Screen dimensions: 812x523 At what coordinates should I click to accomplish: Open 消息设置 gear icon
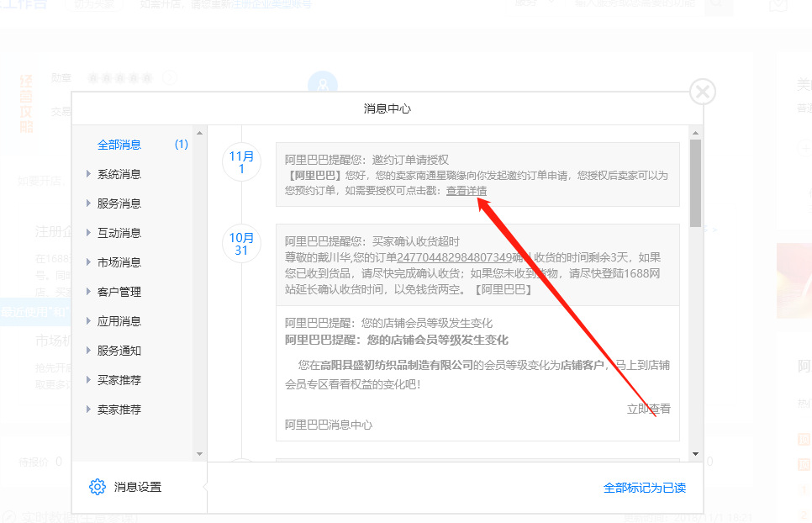[98, 487]
